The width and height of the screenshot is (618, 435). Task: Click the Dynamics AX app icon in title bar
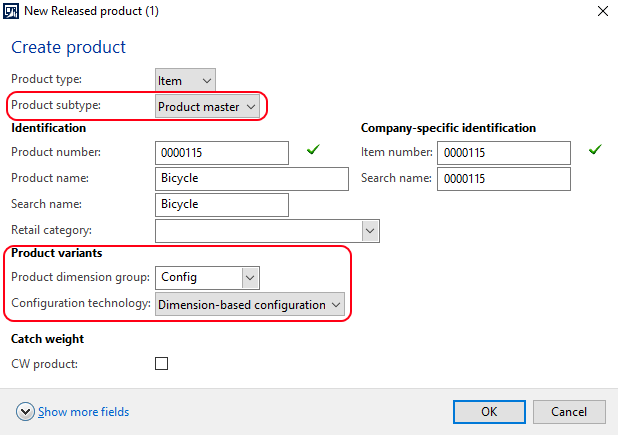pyautogui.click(x=11, y=11)
